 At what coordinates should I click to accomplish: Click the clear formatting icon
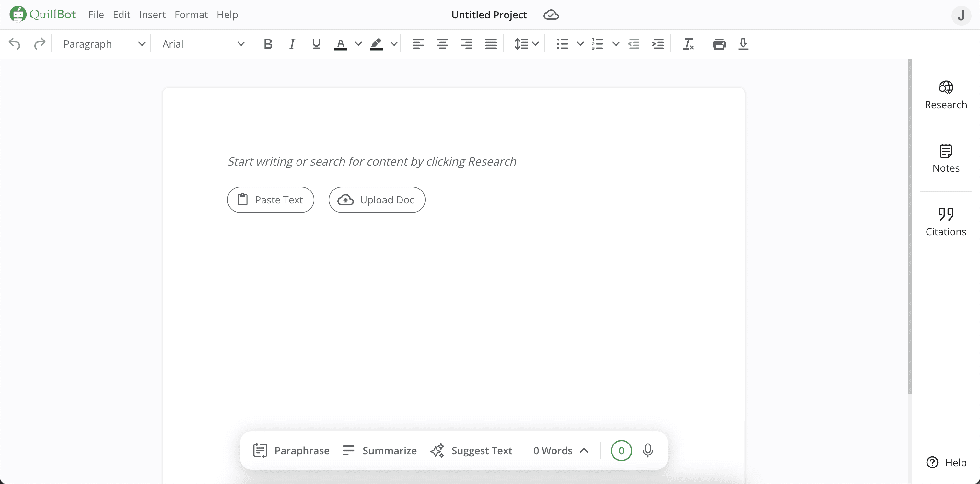pyautogui.click(x=688, y=44)
